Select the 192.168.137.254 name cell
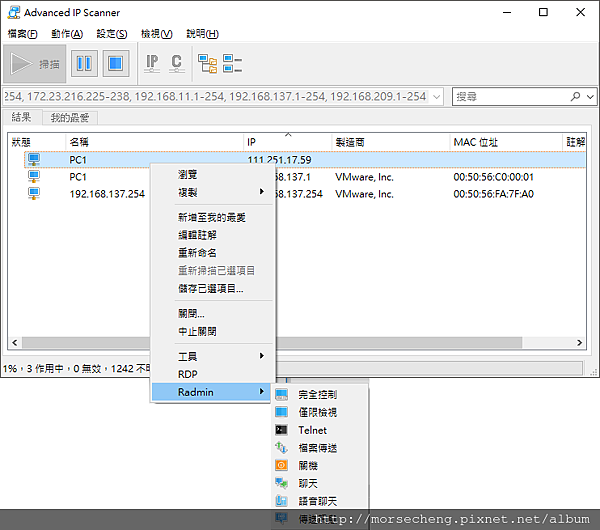 (107, 194)
